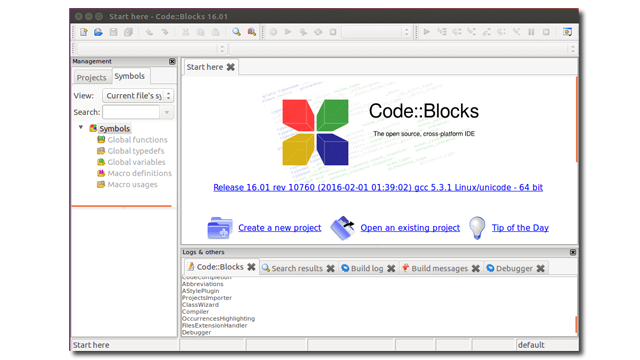640x360 pixels.
Task: Click the Release 16.01 rev 10760 link
Action: coord(378,187)
